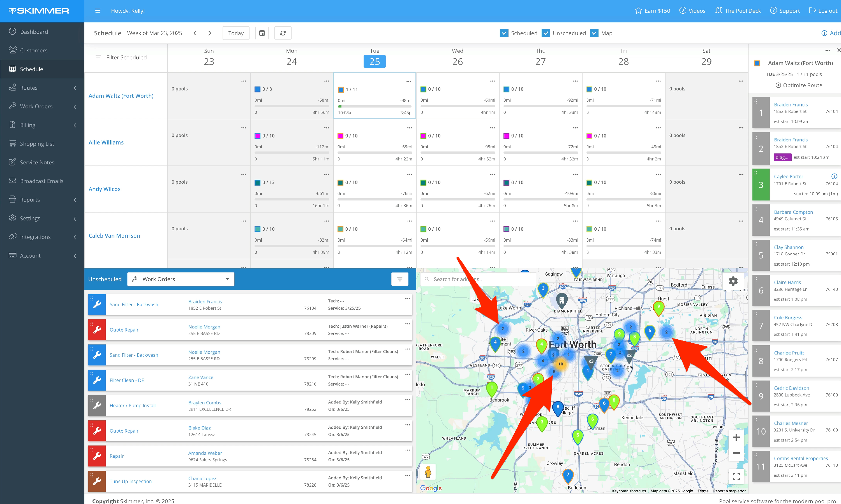Open Customers in the sidebar
Image resolution: width=841 pixels, height=504 pixels.
(34, 50)
